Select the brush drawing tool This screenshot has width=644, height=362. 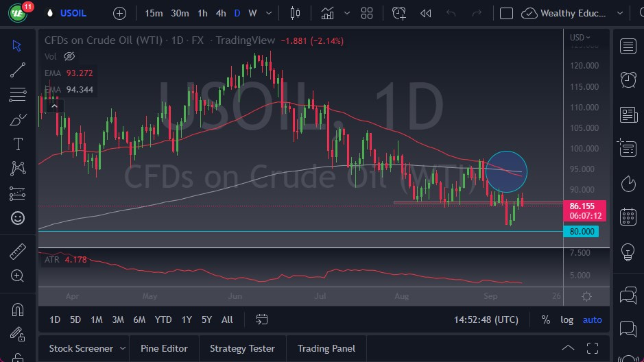[x=18, y=119]
